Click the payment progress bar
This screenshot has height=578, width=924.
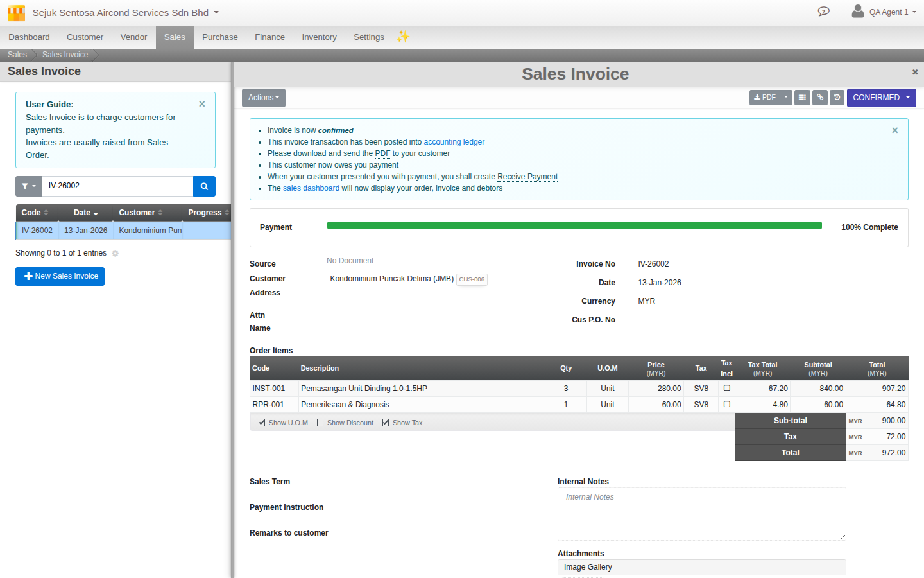tap(574, 225)
